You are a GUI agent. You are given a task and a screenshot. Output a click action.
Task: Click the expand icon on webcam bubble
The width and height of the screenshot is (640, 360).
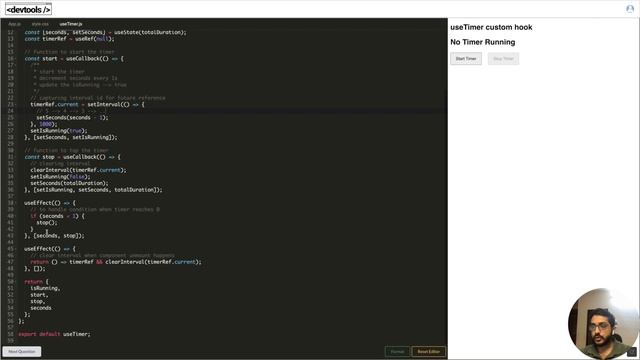pyautogui.click(x=632, y=351)
